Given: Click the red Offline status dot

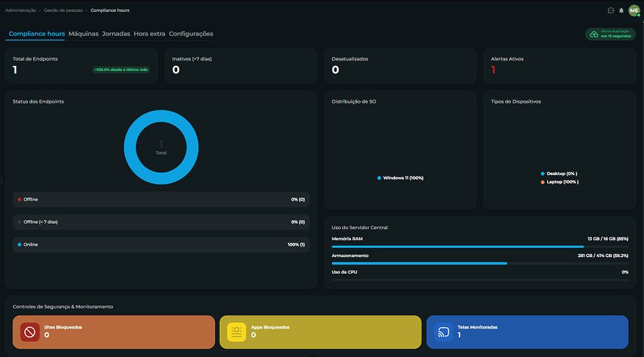Looking at the screenshot, I should 19,199.
